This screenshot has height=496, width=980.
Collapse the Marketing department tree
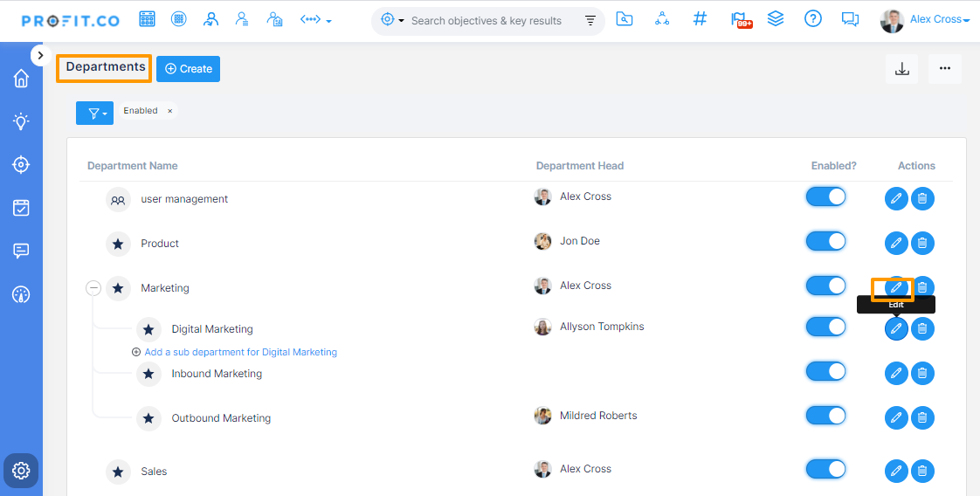tap(93, 288)
